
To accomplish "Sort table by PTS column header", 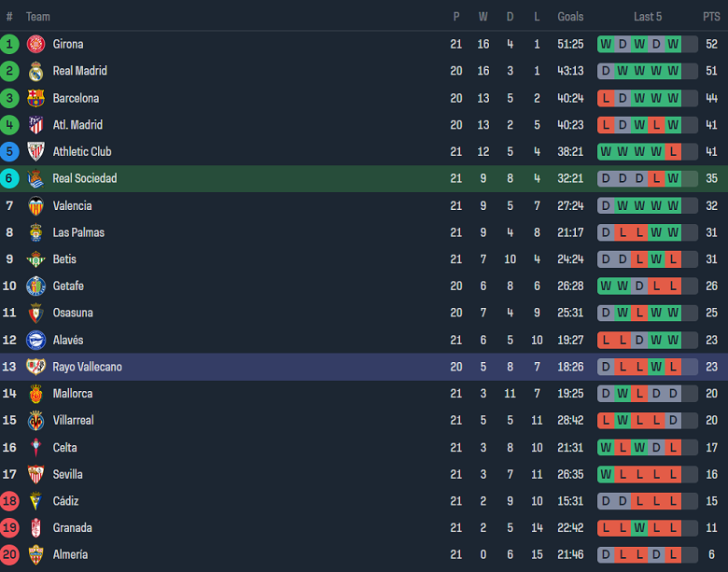I will click(x=711, y=17).
